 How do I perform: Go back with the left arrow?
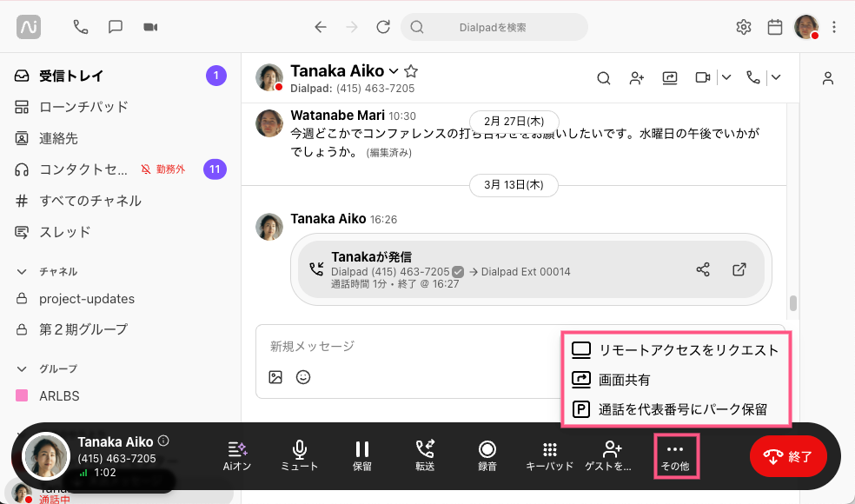click(x=321, y=27)
